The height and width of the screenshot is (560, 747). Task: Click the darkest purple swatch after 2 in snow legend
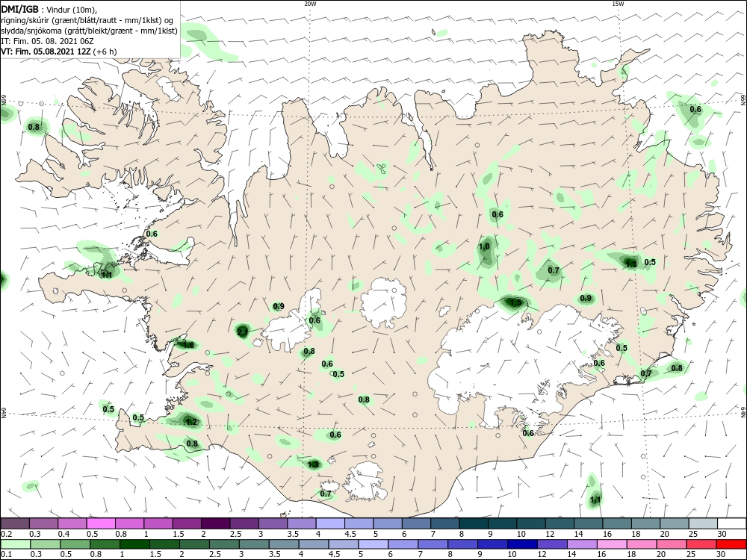point(215,524)
